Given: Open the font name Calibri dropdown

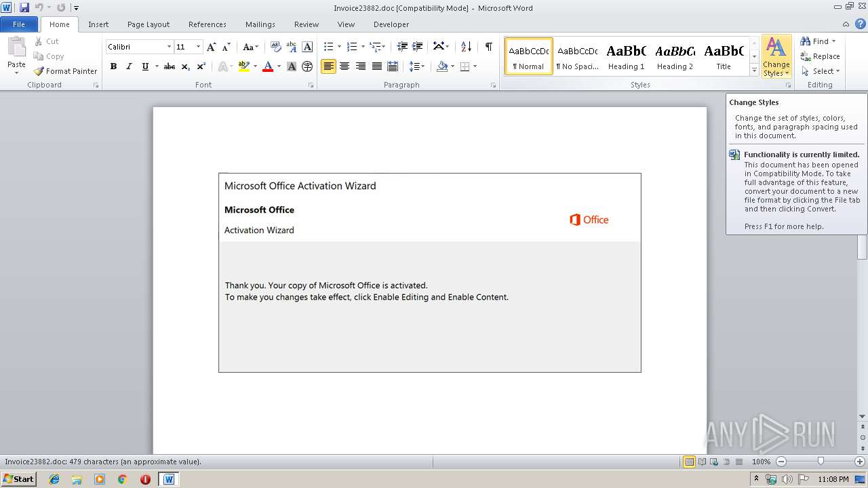Looking at the screenshot, I should point(169,47).
